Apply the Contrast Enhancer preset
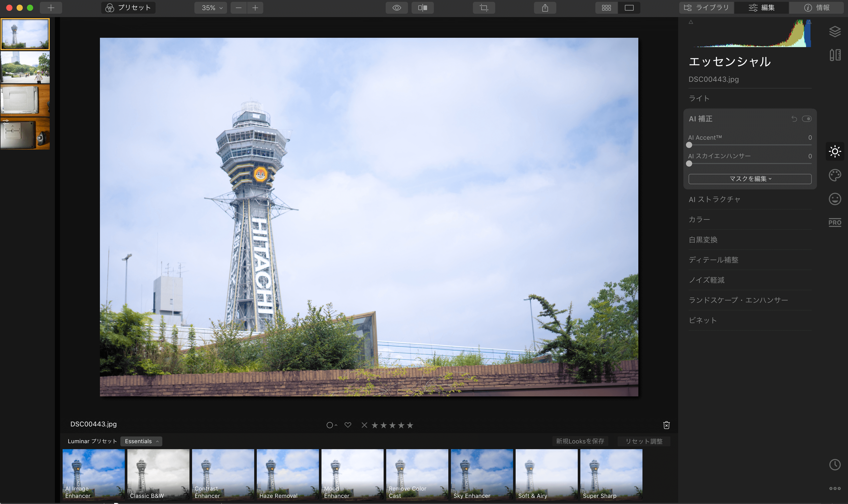Viewport: 848px width, 504px height. 223,475
